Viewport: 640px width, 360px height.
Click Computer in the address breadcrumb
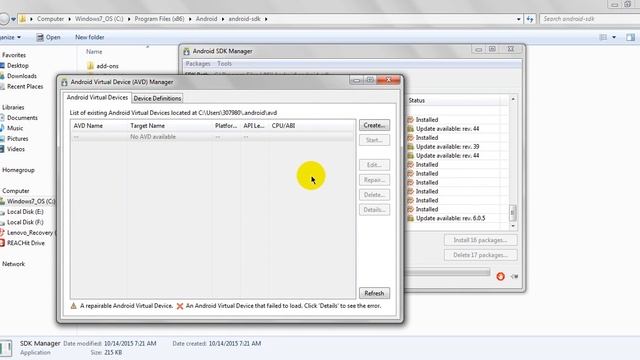(50, 19)
